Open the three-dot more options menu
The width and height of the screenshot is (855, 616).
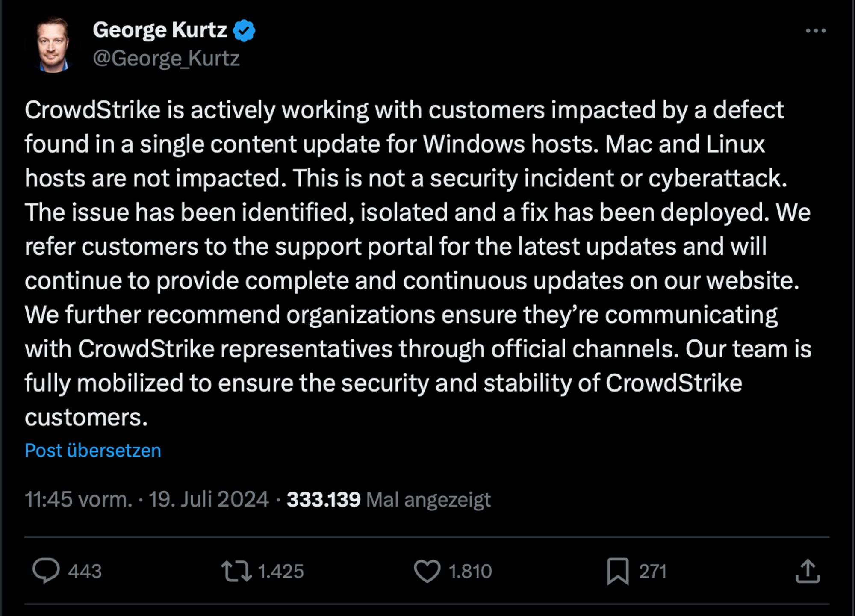coord(815,31)
